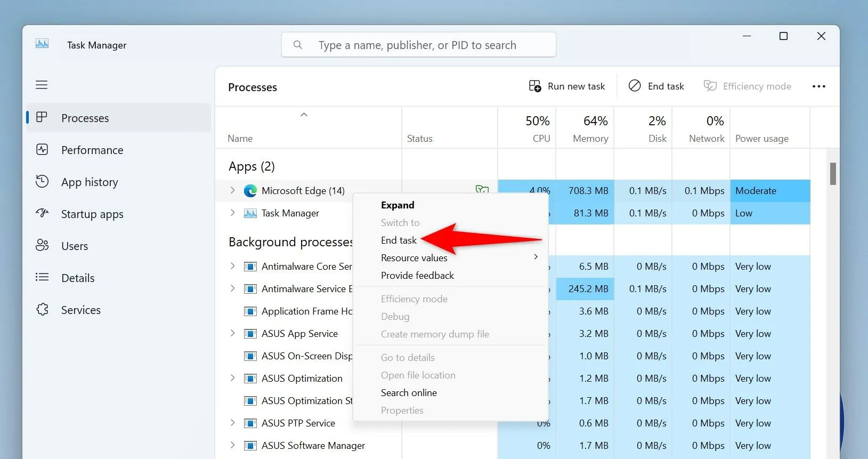Click the Run new task button

point(567,86)
